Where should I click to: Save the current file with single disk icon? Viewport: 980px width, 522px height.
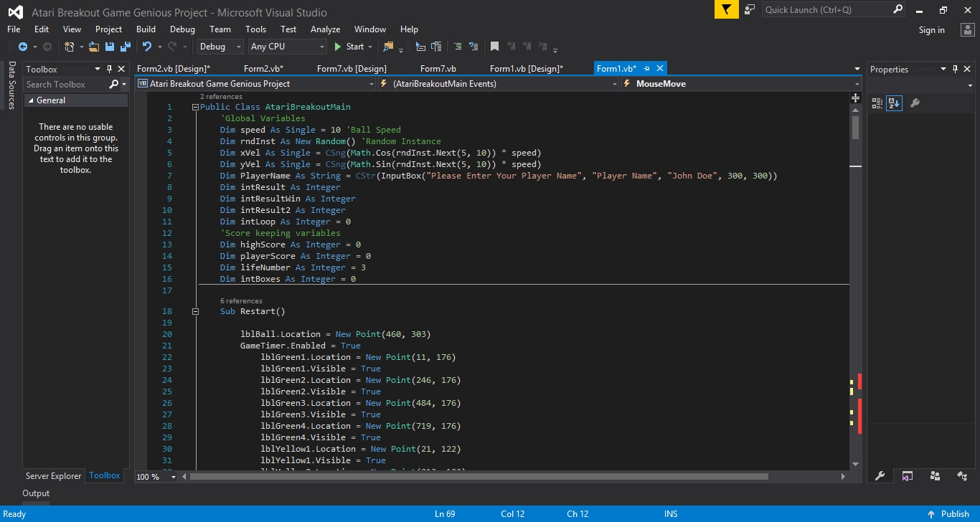(110, 47)
